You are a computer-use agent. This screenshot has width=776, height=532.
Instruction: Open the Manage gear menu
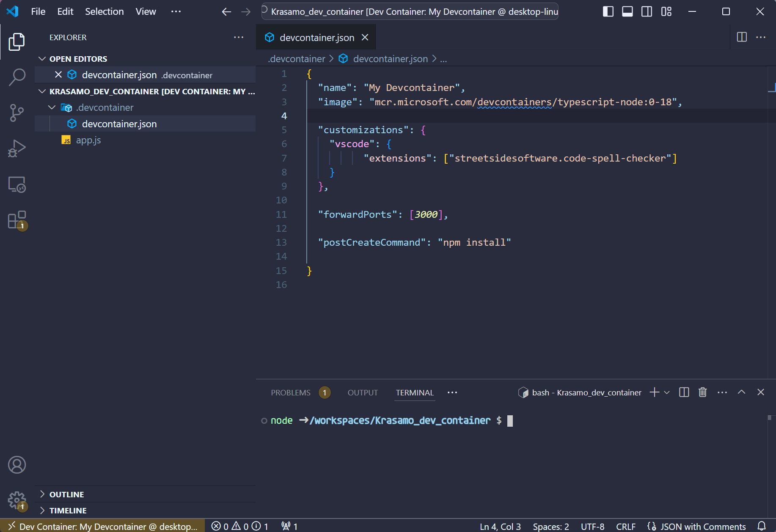pos(17,501)
